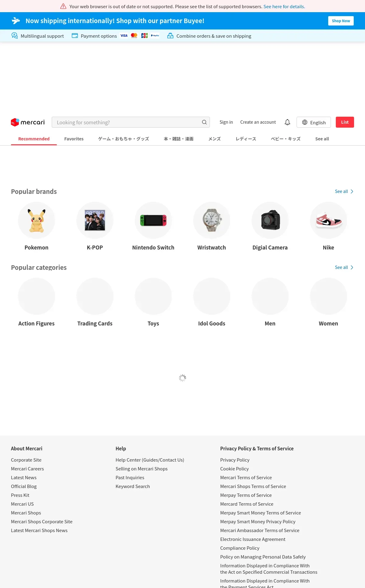Open Compliance Policy link
The width and height of the screenshot is (365, 588).
240,548
